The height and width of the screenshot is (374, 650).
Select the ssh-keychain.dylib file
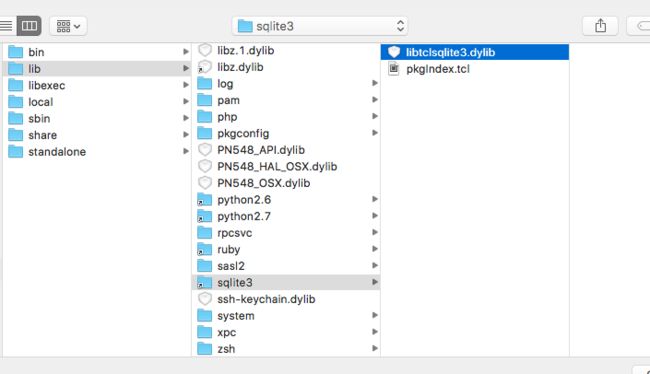[286, 299]
